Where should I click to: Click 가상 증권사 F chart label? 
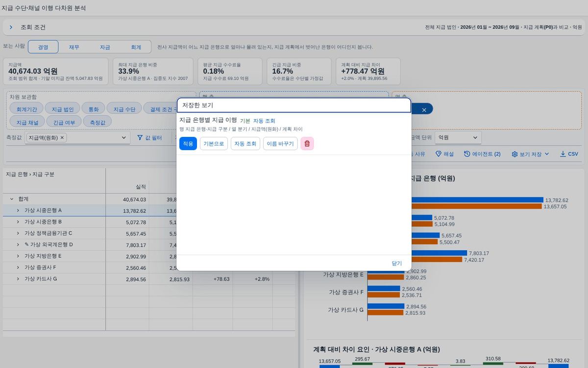pyautogui.click(x=346, y=292)
